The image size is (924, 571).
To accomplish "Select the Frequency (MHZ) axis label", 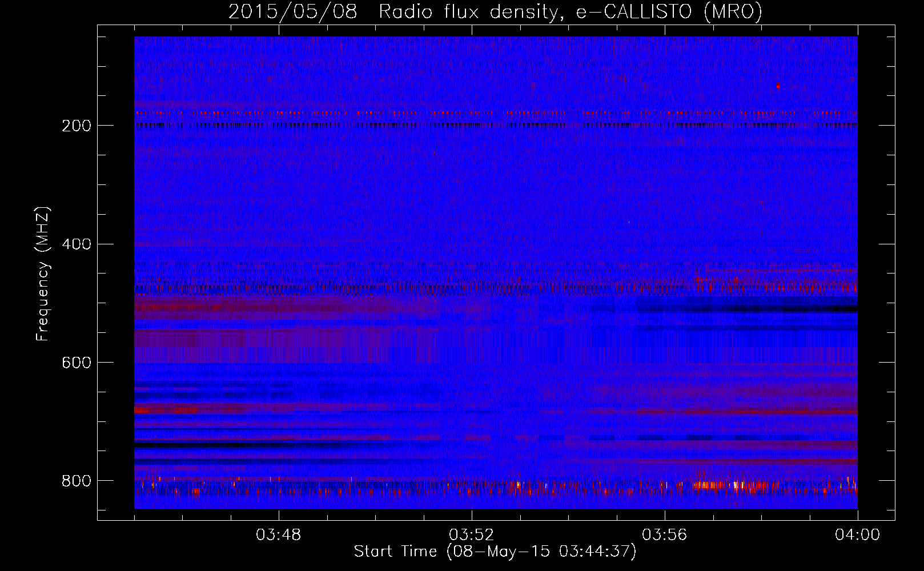I will tap(43, 274).
